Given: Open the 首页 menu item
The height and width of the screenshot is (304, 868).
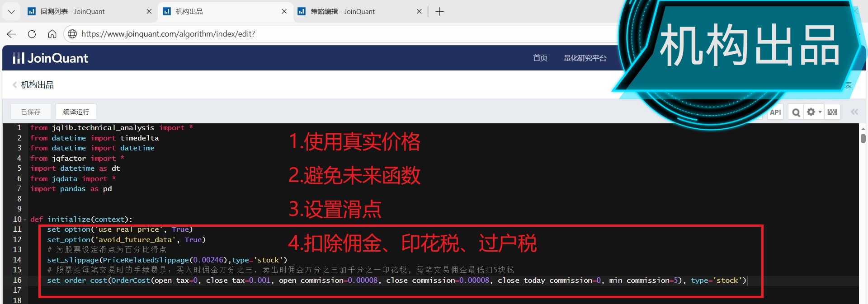Looking at the screenshot, I should [540, 58].
